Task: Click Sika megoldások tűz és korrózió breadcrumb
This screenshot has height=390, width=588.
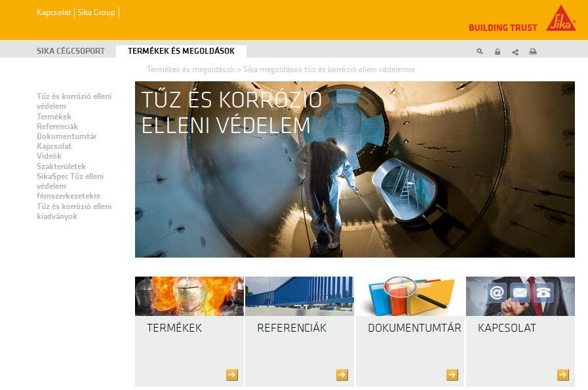Action: pos(329,69)
